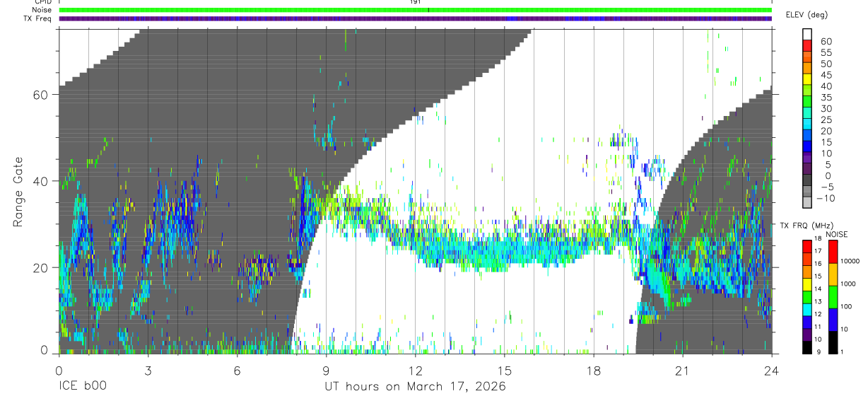Click the 'UT hours on March 17, 2026' label
868x401 pixels.
[x=415, y=387]
